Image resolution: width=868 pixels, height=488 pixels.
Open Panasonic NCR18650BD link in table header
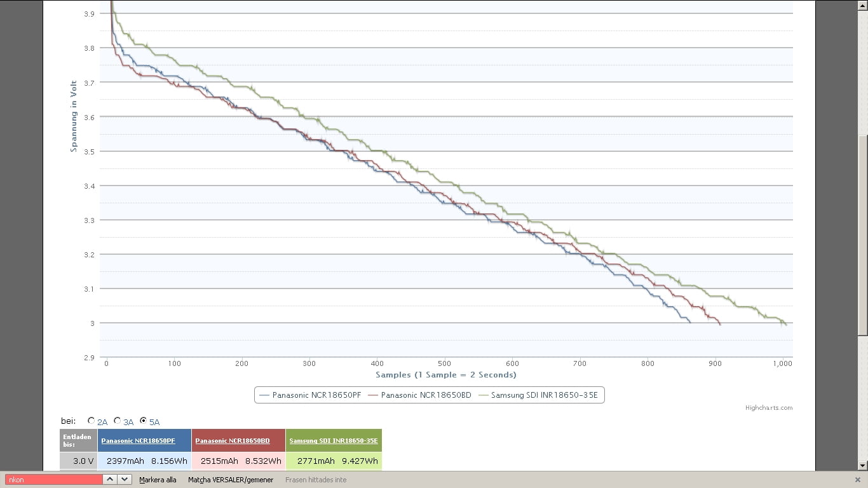pyautogui.click(x=232, y=440)
